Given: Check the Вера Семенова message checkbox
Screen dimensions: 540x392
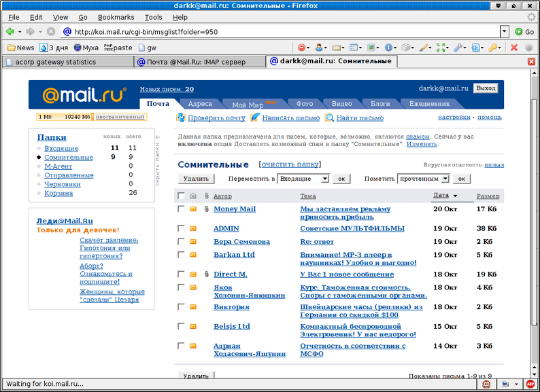Looking at the screenshot, I should (x=181, y=242).
